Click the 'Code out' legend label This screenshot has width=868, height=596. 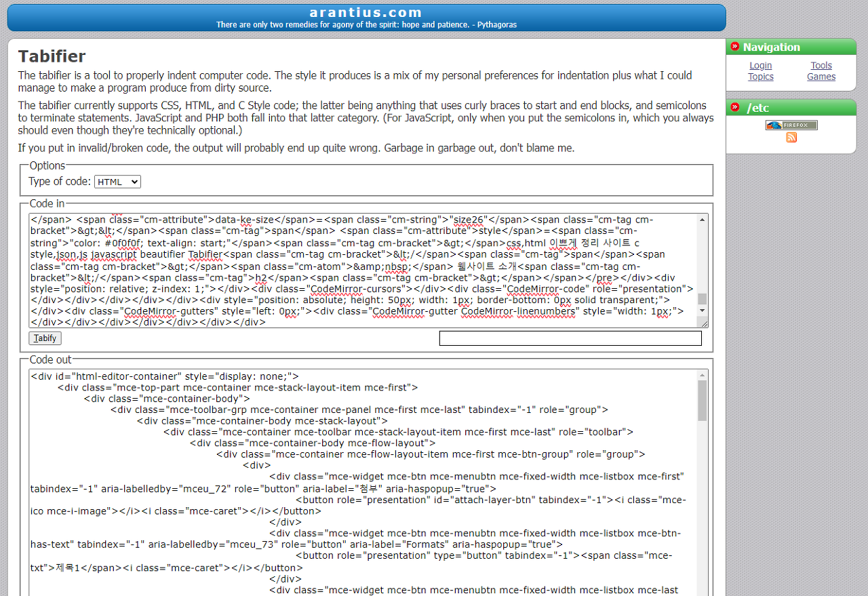coord(51,360)
